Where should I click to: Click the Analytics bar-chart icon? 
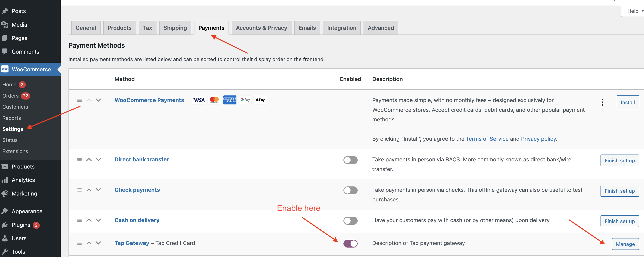pyautogui.click(x=5, y=180)
